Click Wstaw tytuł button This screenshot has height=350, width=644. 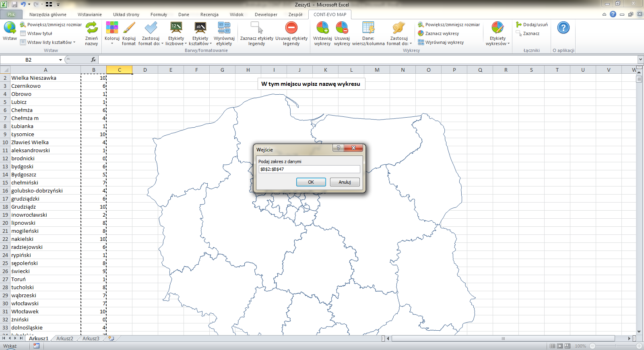36,33
